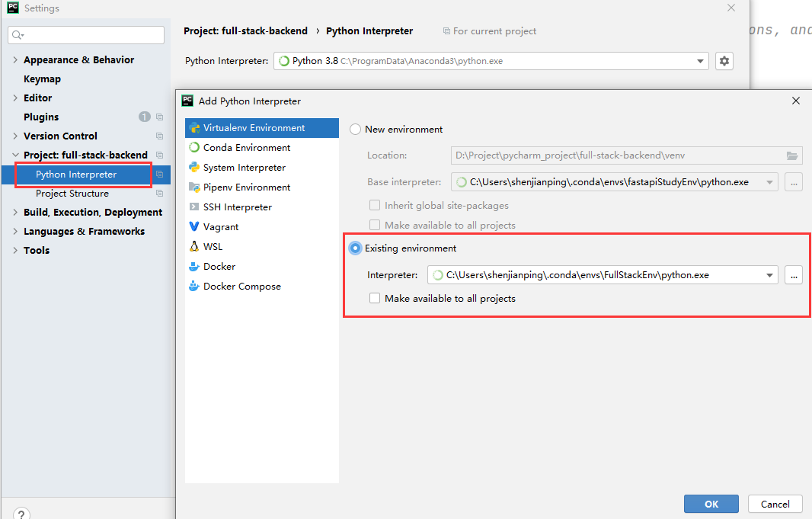The height and width of the screenshot is (519, 812).
Task: Collapse Project: full-stack-backend section
Action: 15,155
